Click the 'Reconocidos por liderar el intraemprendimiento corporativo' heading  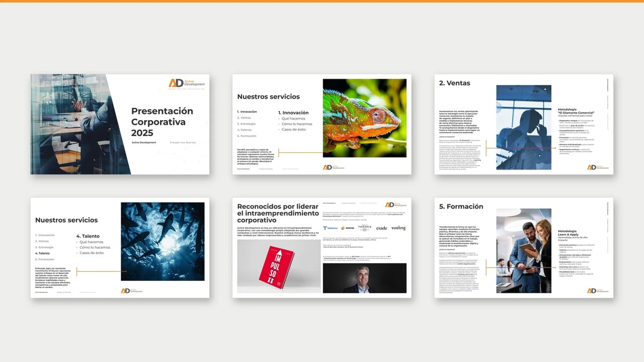(277, 212)
